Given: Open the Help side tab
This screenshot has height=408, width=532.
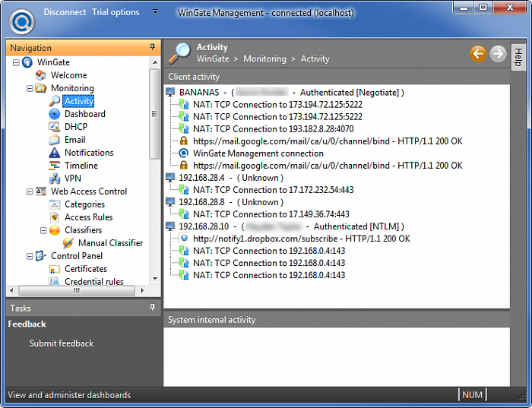Looking at the screenshot, I should [518, 57].
